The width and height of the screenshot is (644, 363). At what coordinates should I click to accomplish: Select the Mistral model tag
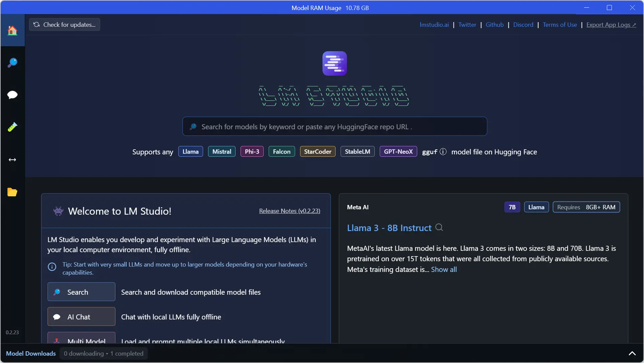coord(221,151)
